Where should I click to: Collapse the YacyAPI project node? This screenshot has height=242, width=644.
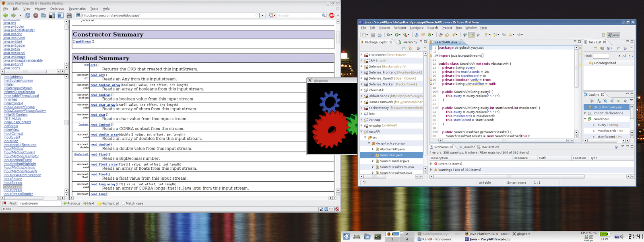pos(361,131)
